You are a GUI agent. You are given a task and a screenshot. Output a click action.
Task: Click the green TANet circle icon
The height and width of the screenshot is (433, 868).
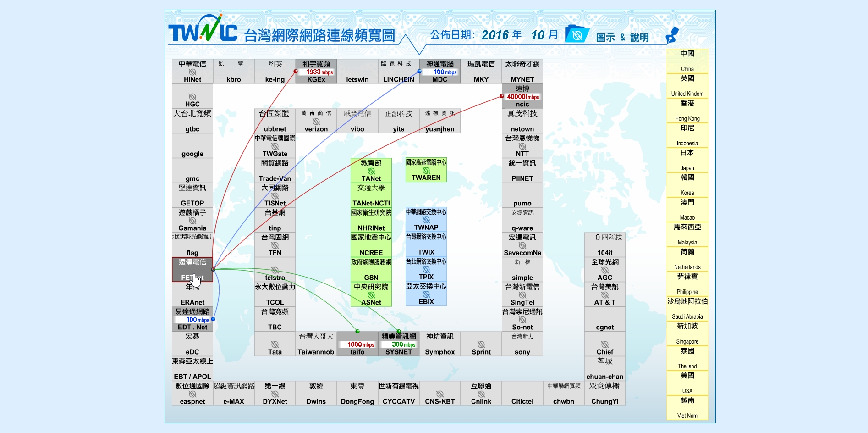pos(371,171)
